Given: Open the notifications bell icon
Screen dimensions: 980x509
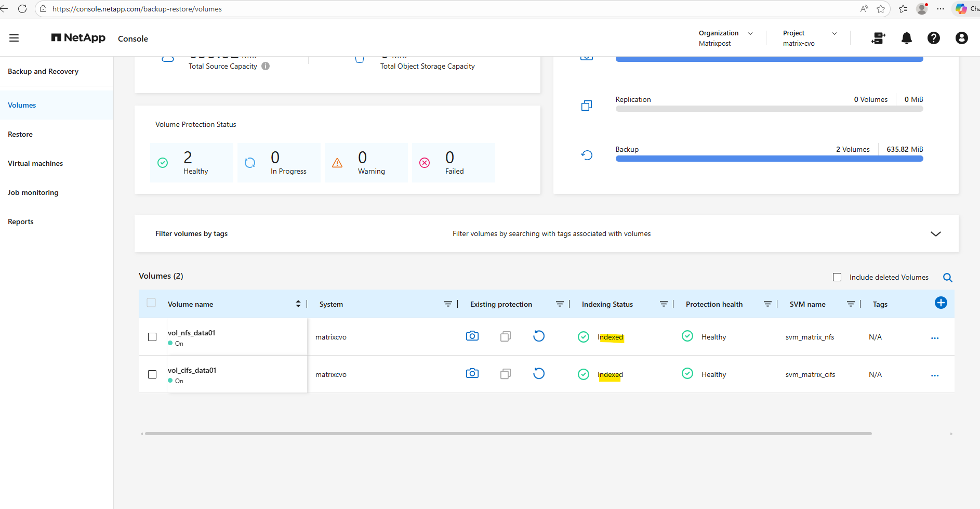Looking at the screenshot, I should tap(906, 38).
